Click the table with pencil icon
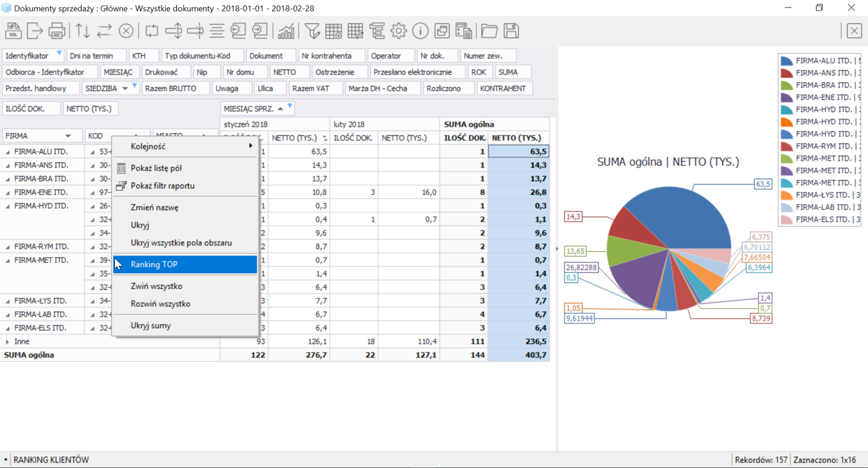This screenshot has height=468, width=868. coord(355,31)
